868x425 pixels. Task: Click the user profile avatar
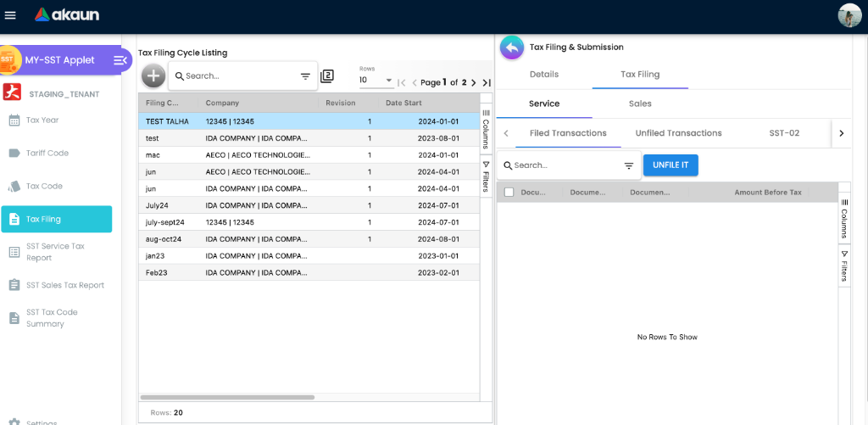pyautogui.click(x=849, y=15)
